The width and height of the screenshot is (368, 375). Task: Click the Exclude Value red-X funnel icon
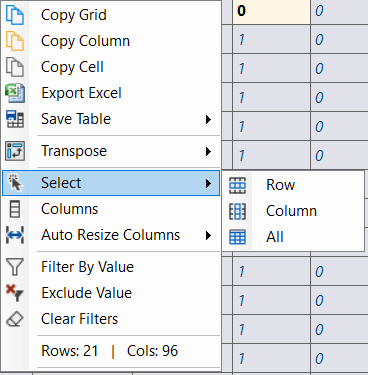coord(15,293)
